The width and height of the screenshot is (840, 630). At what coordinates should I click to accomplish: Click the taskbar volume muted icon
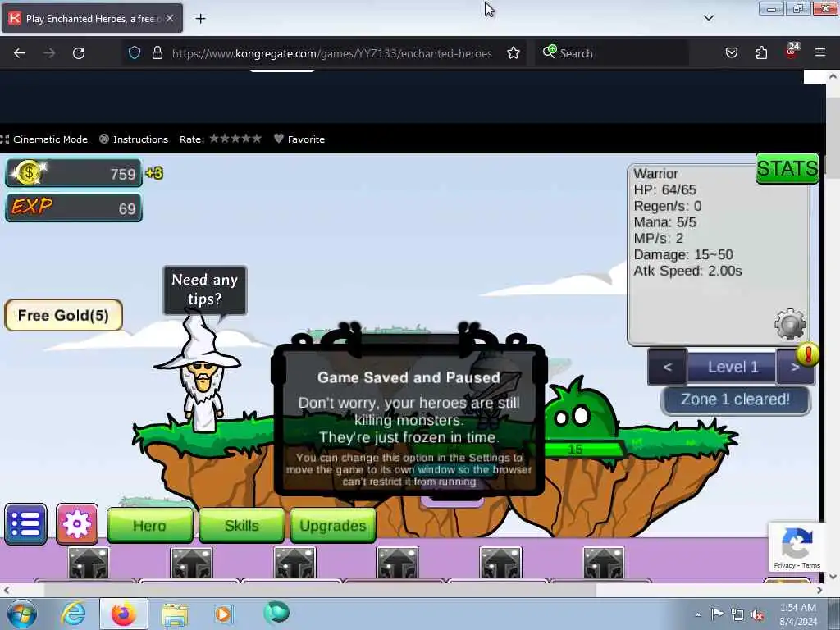click(x=757, y=614)
